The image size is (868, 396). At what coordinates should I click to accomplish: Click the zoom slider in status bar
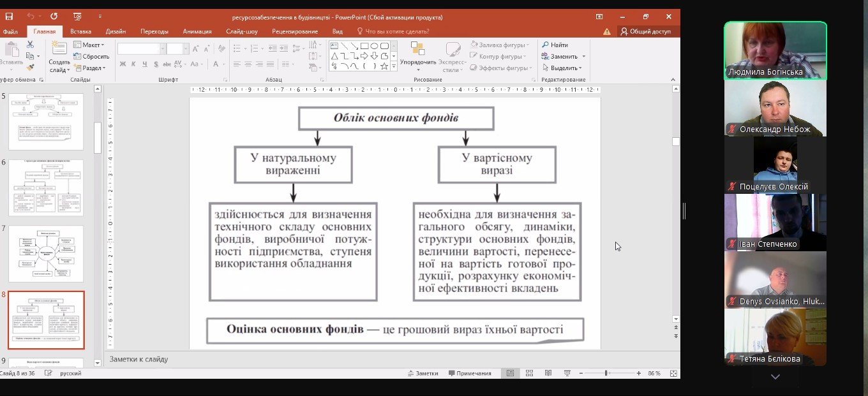click(x=606, y=373)
